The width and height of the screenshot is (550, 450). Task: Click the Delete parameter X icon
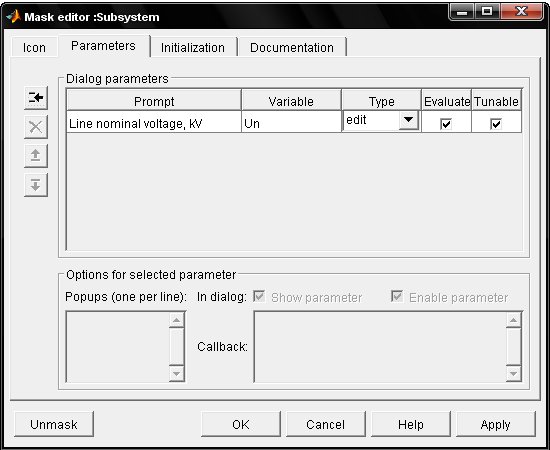[36, 127]
